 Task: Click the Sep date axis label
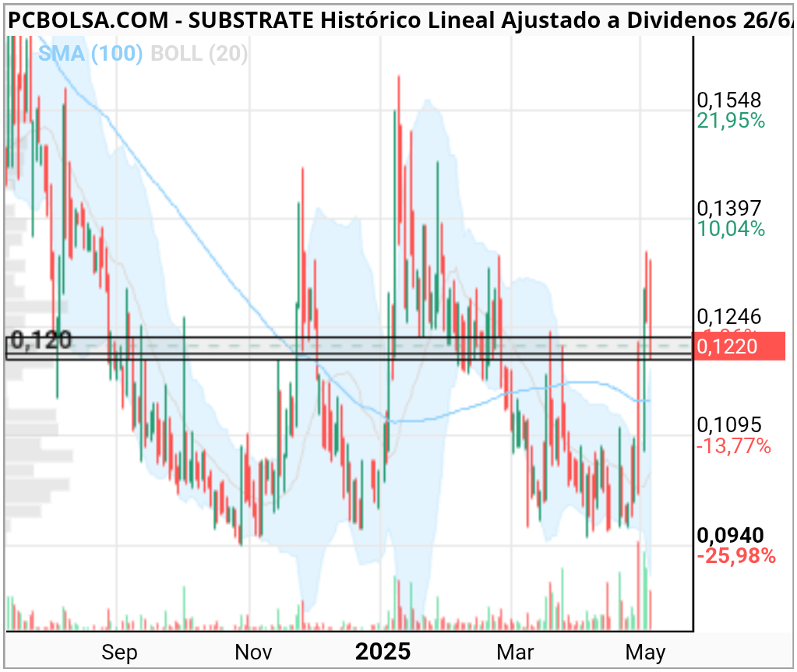point(119,653)
